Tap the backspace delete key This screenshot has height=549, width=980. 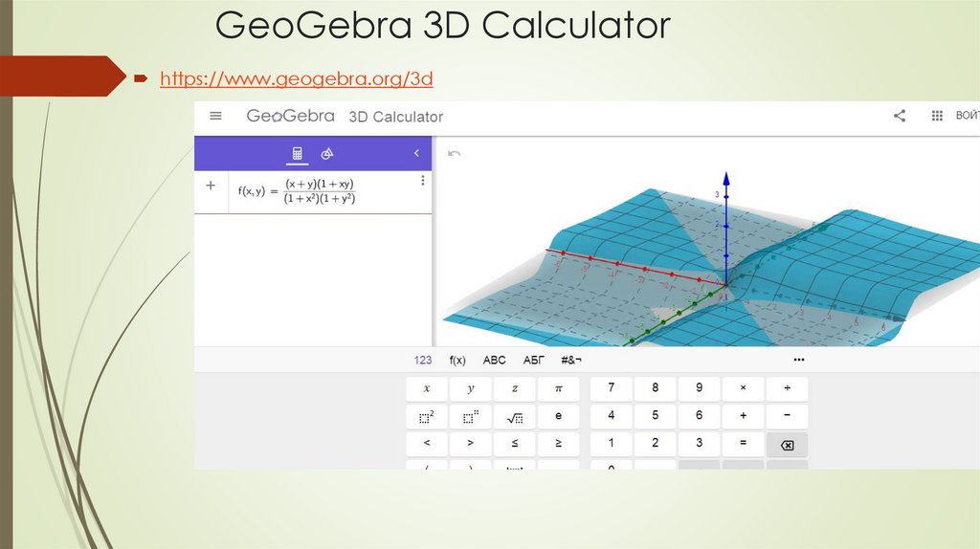787,445
